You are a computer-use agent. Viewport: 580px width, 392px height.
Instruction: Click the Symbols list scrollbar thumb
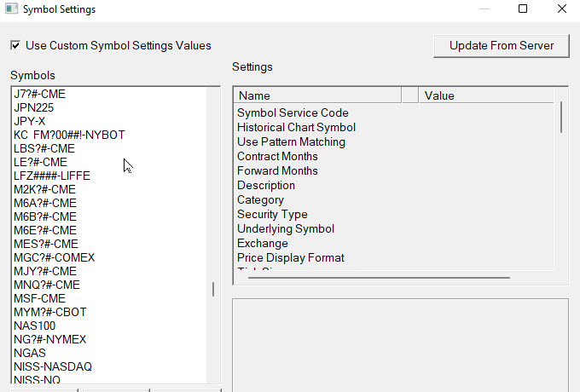(x=213, y=290)
